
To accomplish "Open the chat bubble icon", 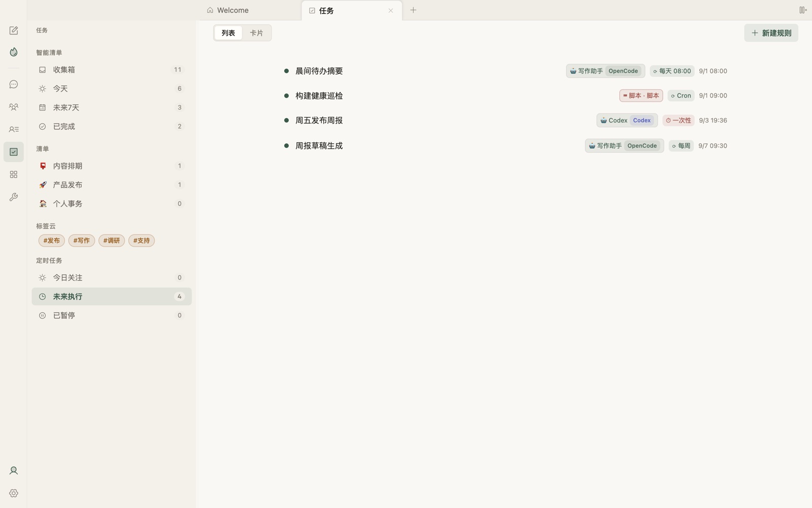I will point(14,84).
